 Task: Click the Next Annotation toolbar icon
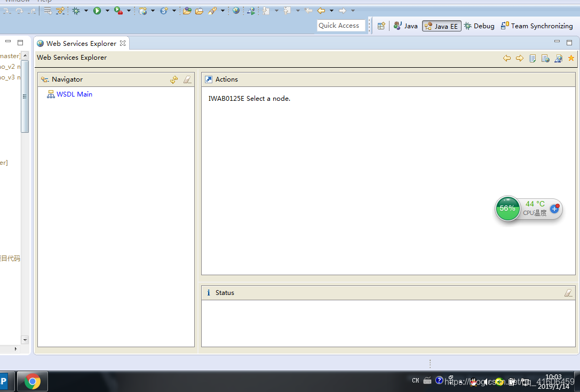click(266, 11)
